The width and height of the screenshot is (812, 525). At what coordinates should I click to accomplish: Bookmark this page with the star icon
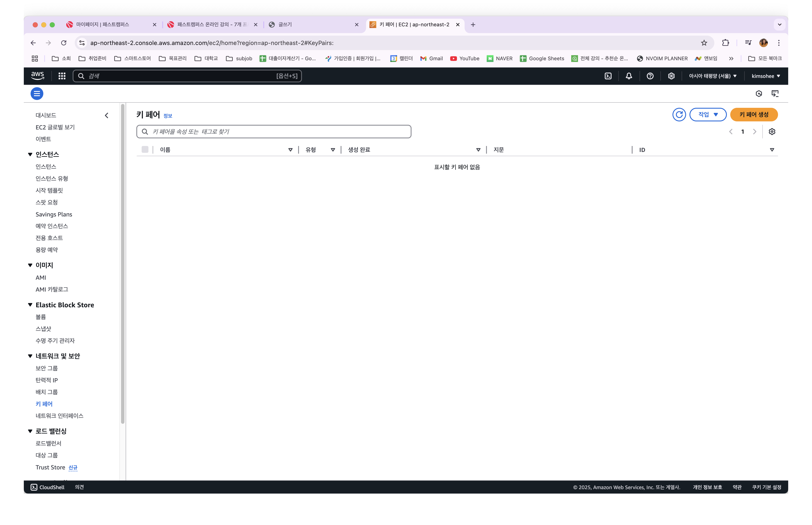(704, 43)
